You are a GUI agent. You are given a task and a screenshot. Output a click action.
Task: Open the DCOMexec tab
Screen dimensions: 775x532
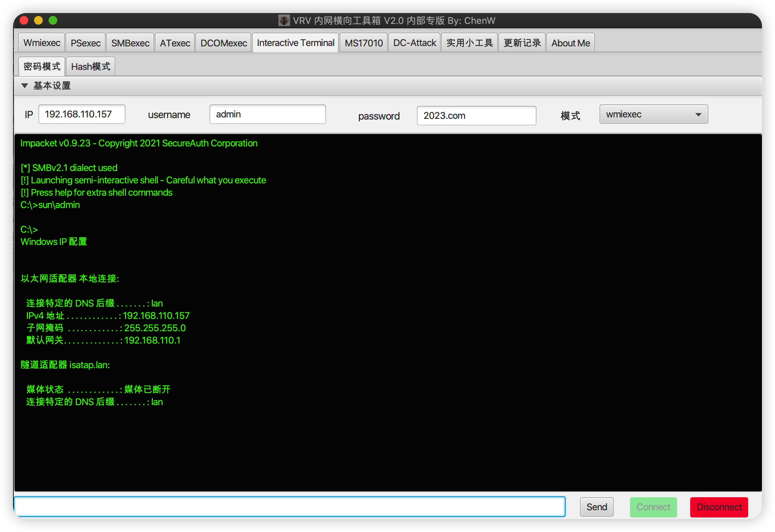tap(223, 43)
